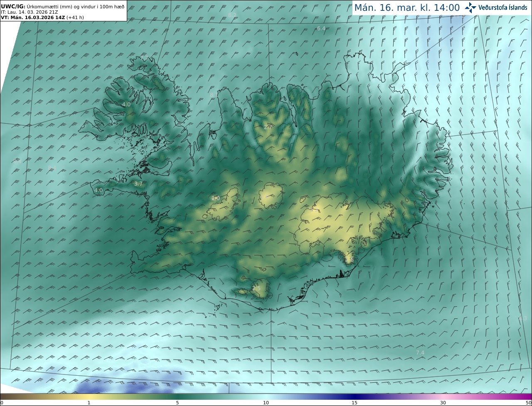Click the 1 label on the color scale

click(x=89, y=403)
